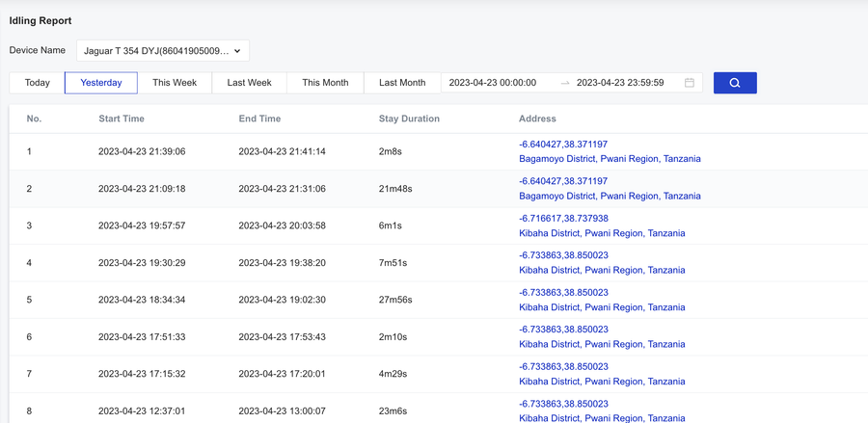Open row 1 Bagamoyo District address link
Screen dimensions: 868x423
(610, 159)
